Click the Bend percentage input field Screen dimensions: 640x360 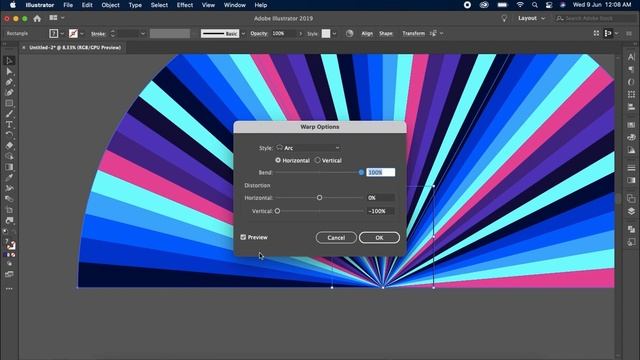380,172
